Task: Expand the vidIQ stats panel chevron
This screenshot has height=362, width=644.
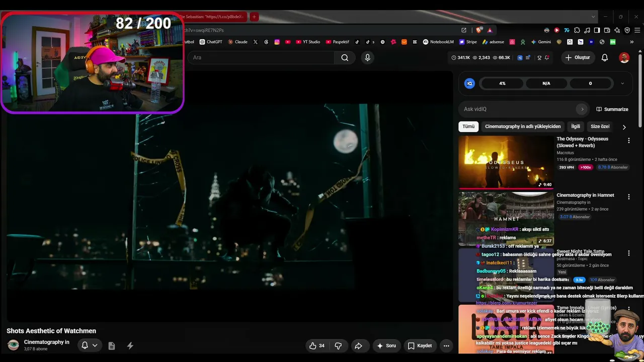Action: 622,83
